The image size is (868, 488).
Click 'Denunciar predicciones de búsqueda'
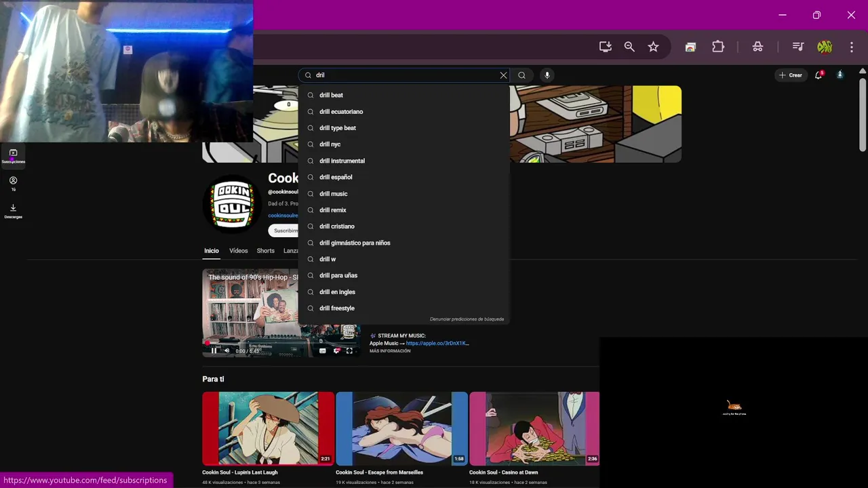(x=467, y=319)
